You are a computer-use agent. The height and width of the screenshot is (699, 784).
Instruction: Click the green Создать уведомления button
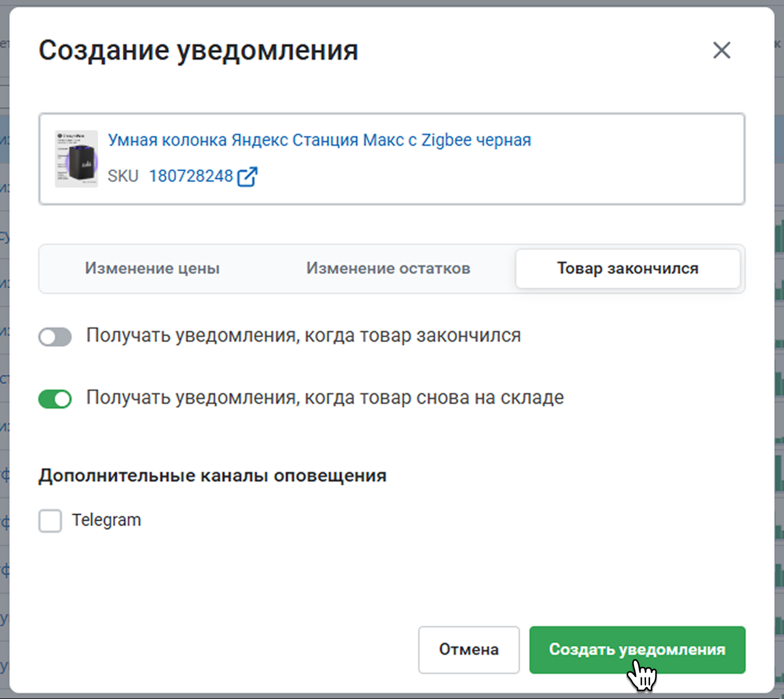(637, 649)
